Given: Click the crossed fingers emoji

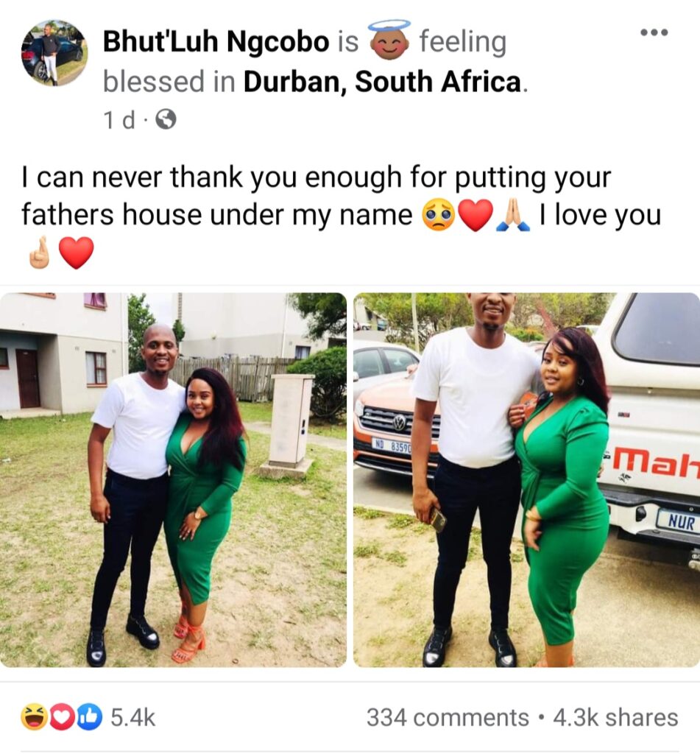Looking at the screenshot, I should click(40, 253).
